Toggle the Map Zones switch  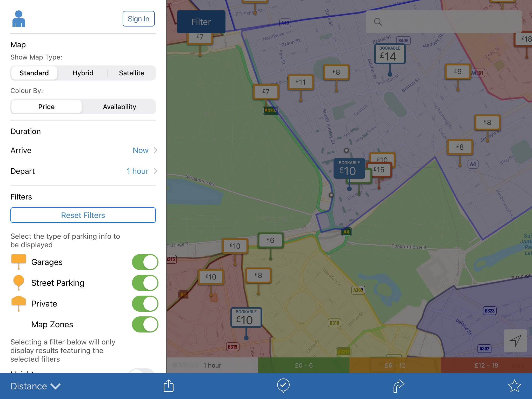pos(145,324)
